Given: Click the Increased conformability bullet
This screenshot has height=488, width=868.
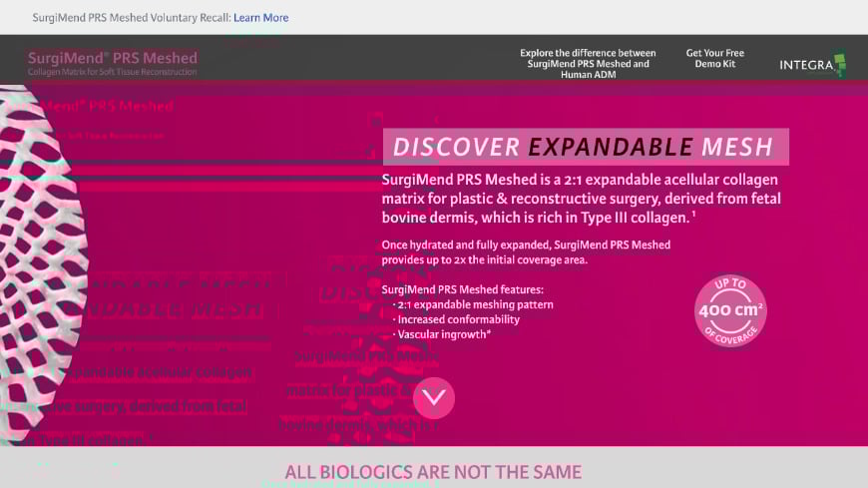Looking at the screenshot, I should (x=457, y=319).
